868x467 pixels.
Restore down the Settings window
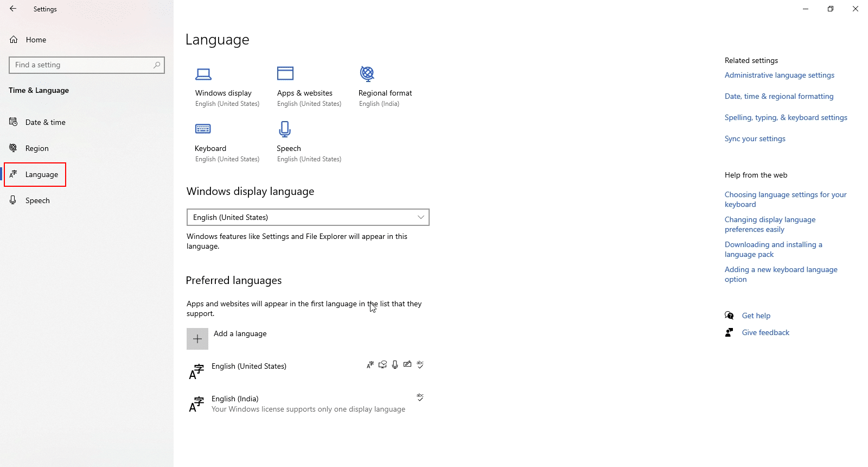pyautogui.click(x=831, y=9)
